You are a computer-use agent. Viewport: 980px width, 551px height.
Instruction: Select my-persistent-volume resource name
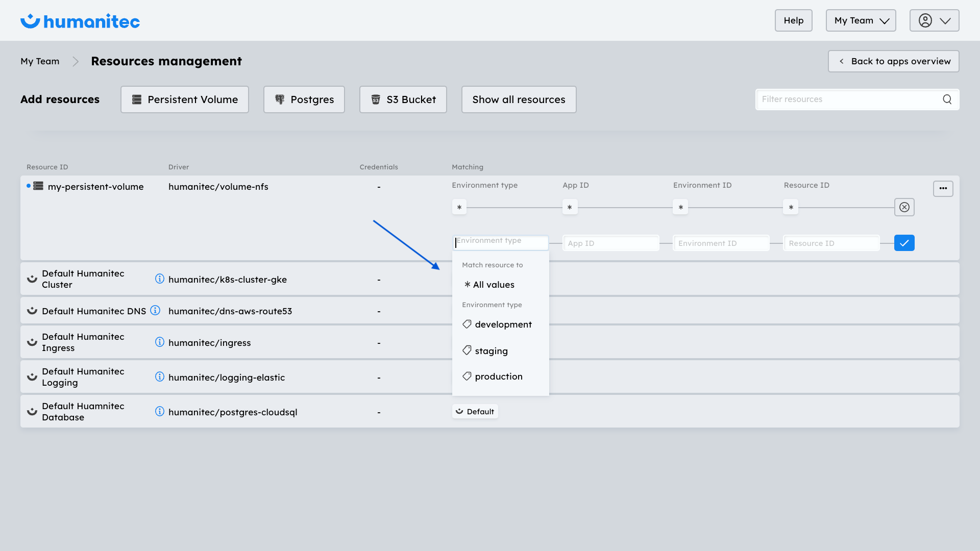click(x=96, y=187)
